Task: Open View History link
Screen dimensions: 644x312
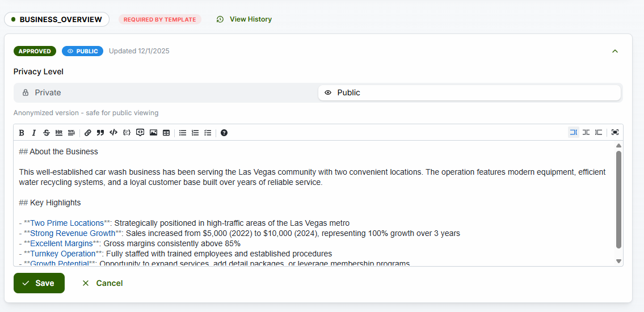Action: point(251,19)
